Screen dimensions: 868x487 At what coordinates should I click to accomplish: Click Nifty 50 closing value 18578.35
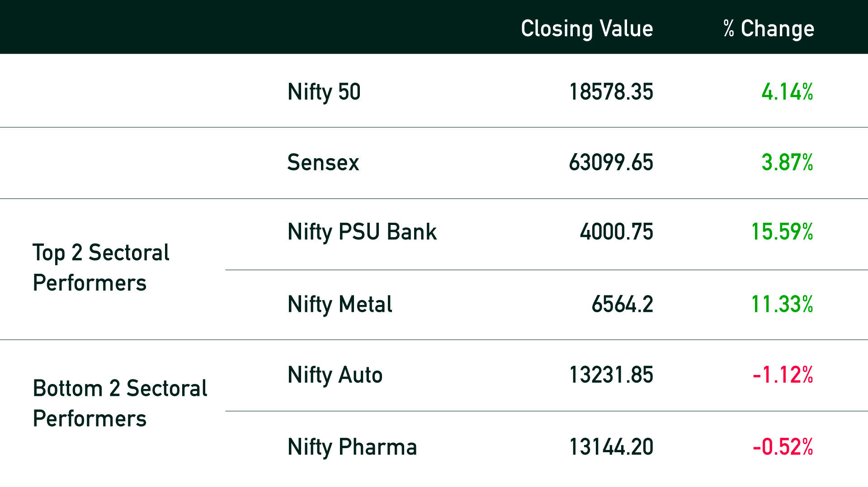pyautogui.click(x=611, y=92)
